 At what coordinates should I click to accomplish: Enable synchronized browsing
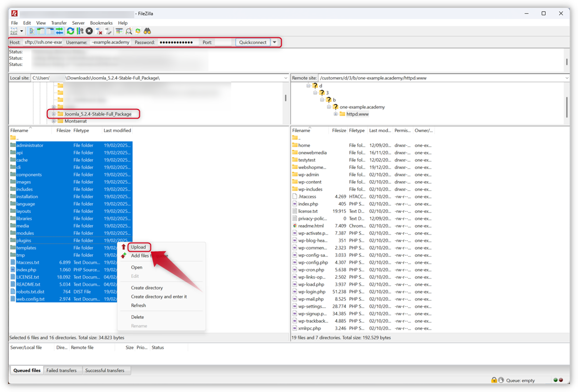coord(138,31)
